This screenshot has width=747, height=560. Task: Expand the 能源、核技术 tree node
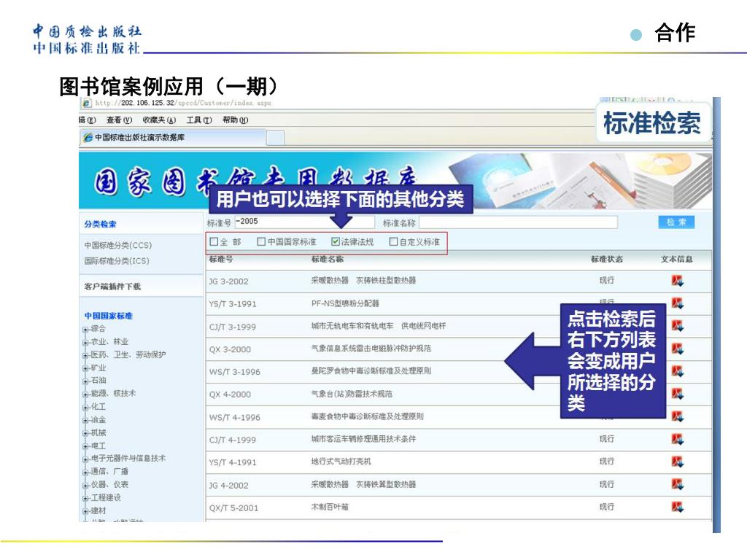[85, 394]
